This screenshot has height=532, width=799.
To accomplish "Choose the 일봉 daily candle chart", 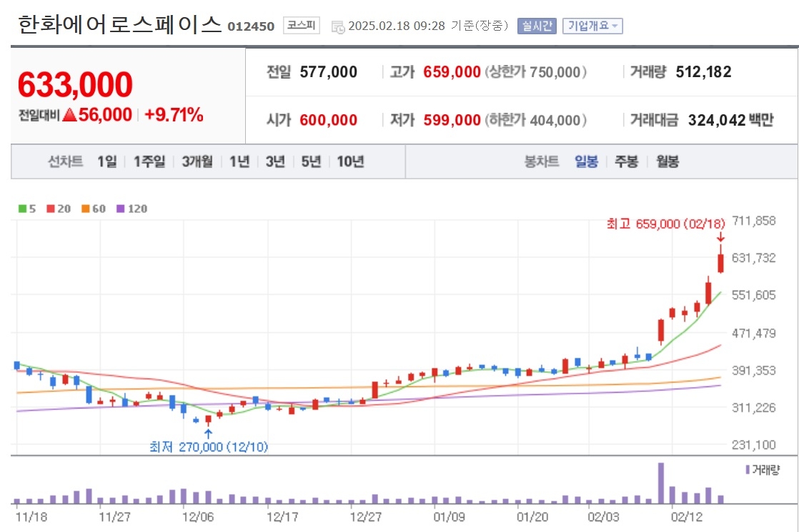I will coord(586,162).
